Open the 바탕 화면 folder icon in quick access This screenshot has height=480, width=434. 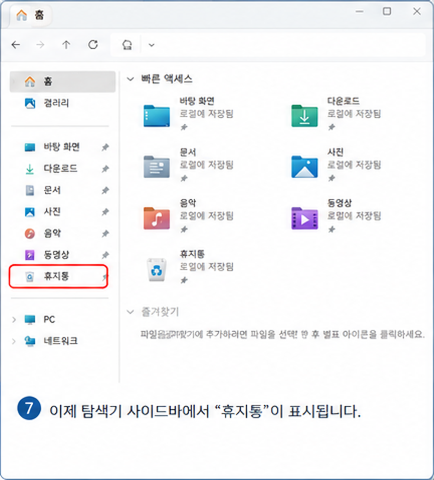coord(157,116)
